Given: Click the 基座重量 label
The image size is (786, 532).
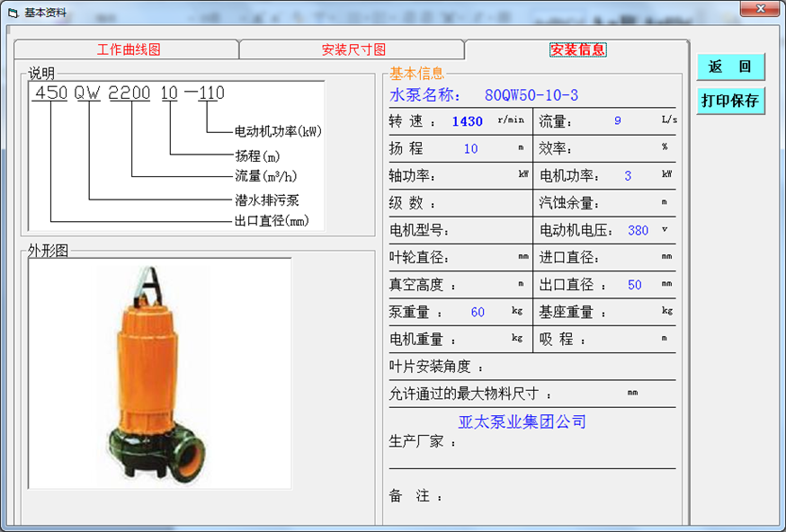Looking at the screenshot, I should (x=573, y=312).
